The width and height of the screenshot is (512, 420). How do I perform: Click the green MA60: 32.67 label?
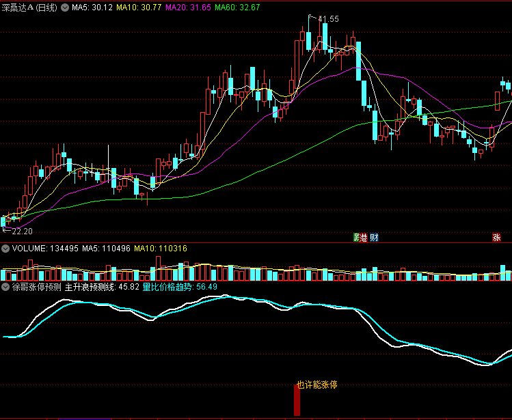point(237,8)
